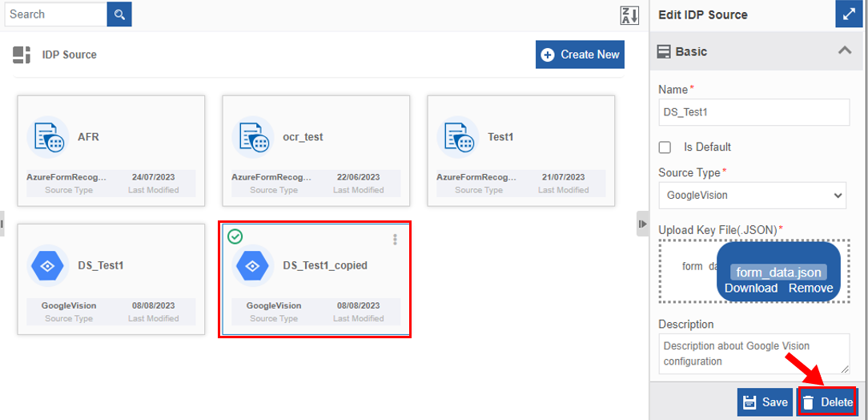868x420 pixels.
Task: Focus the Search input field
Action: click(x=55, y=14)
